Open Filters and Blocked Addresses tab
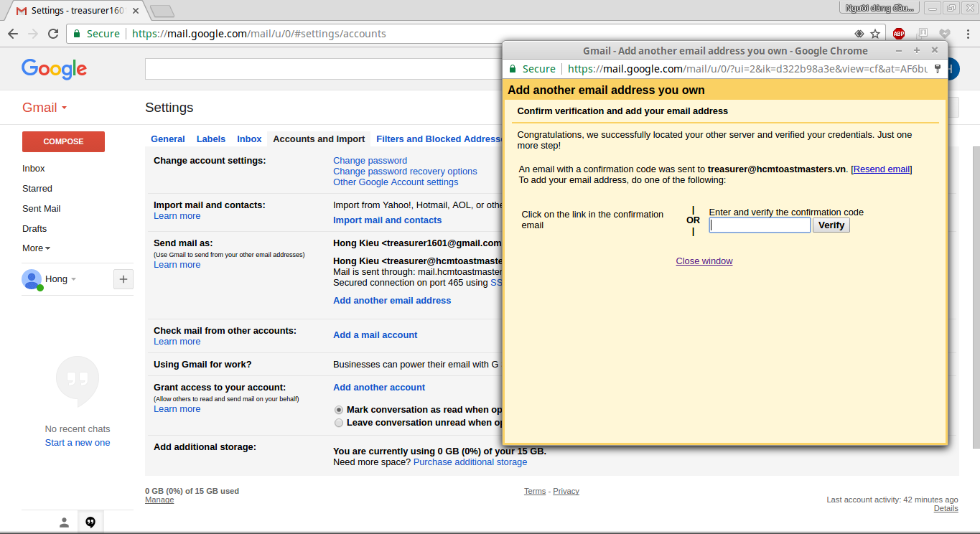980x534 pixels. (439, 139)
